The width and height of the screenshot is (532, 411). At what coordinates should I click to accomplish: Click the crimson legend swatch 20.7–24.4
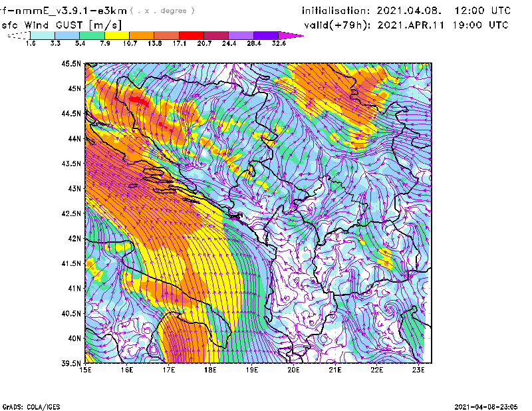[216, 35]
